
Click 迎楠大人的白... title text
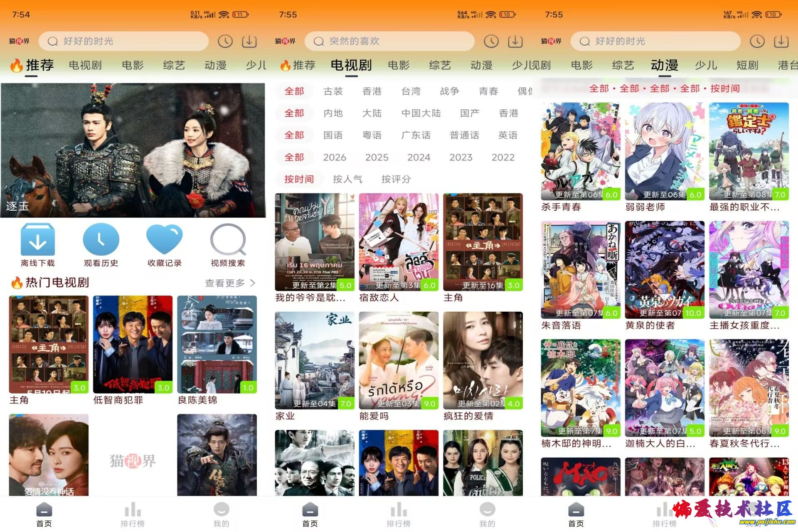(x=660, y=443)
